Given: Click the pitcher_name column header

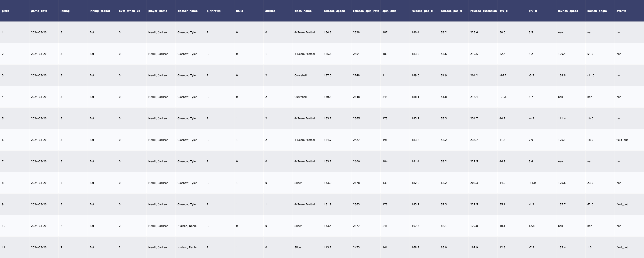Looking at the screenshot, I should (x=187, y=11).
